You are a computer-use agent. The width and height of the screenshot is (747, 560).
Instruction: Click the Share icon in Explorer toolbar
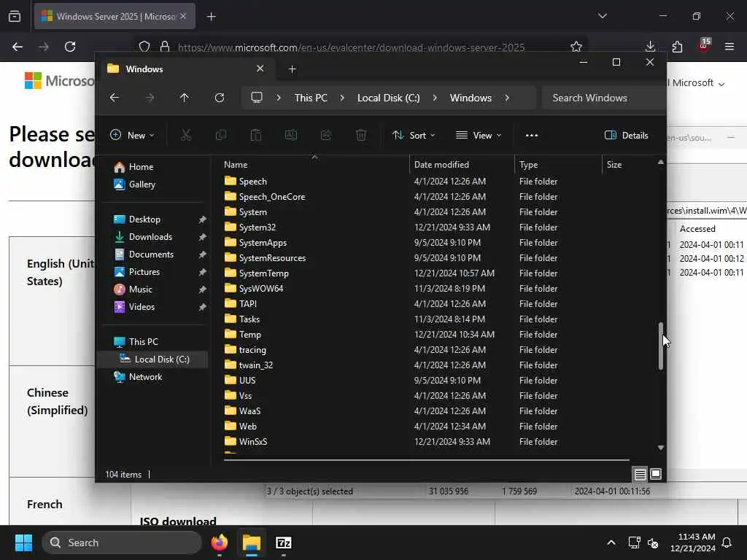326,135
